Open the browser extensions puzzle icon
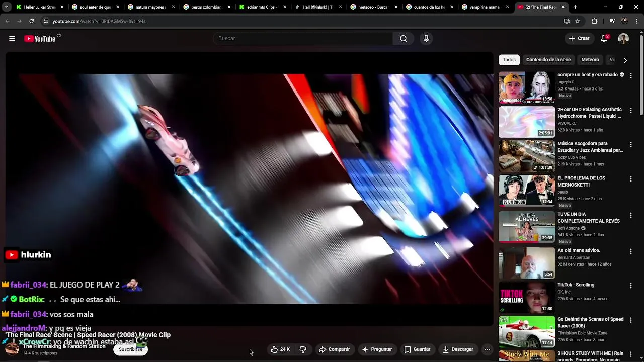Image resolution: width=644 pixels, height=362 pixels. (594, 21)
